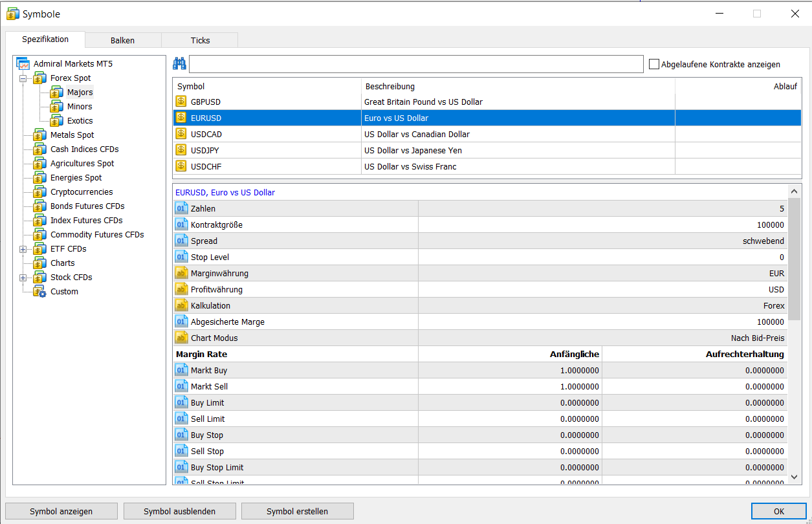Viewport: 812px width, 524px height.
Task: Click the Charts folder icon
Action: click(40, 263)
